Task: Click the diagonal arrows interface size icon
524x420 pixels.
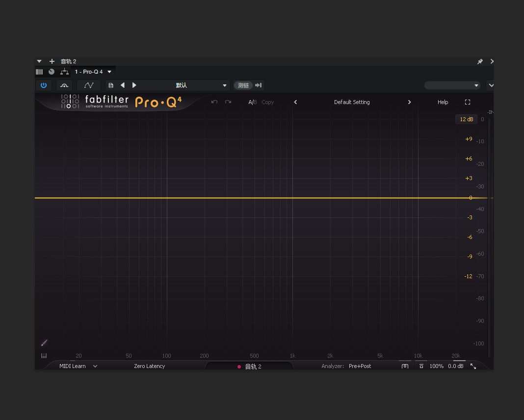Action: (473, 366)
